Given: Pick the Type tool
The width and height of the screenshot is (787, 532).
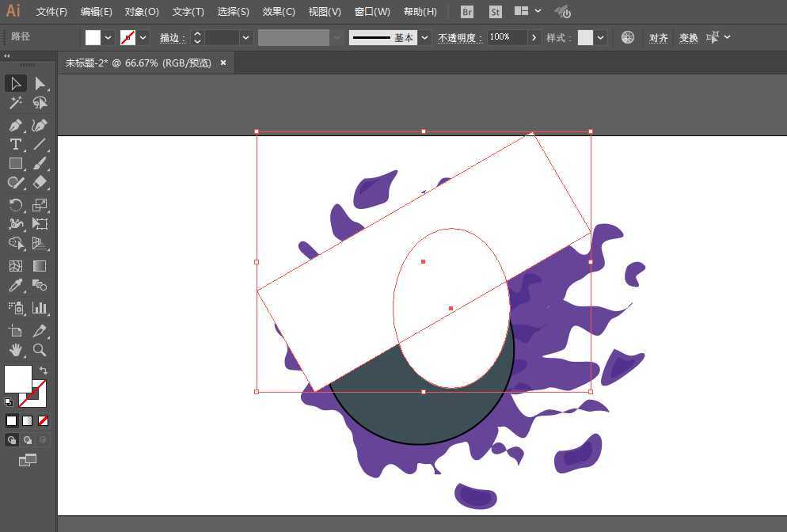Looking at the screenshot, I should (x=15, y=144).
